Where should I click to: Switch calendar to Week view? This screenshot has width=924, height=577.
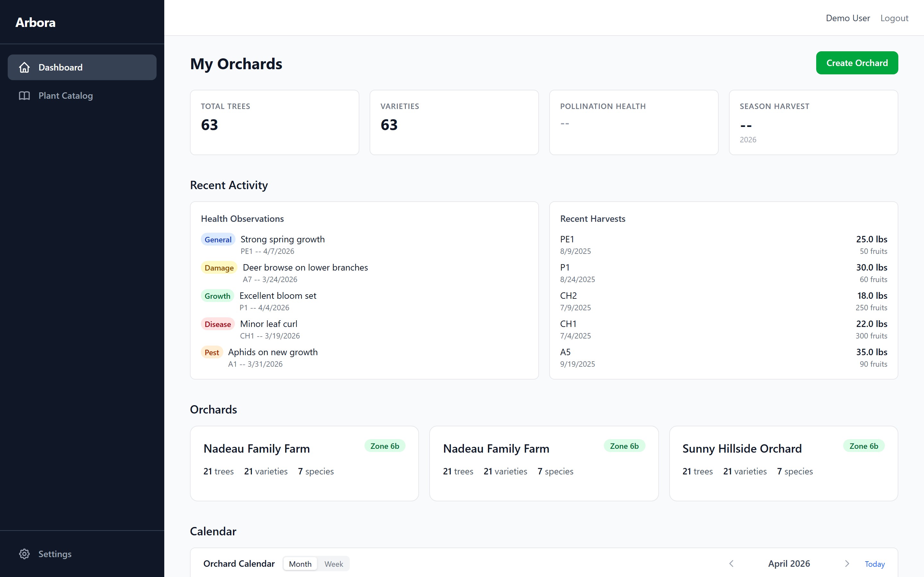pyautogui.click(x=333, y=564)
